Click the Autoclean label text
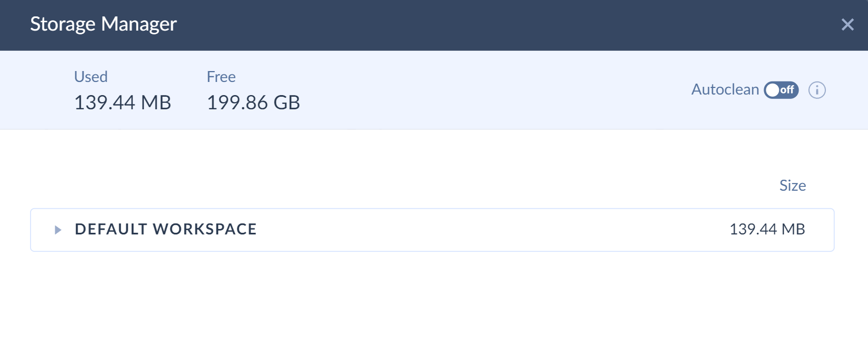The height and width of the screenshot is (347, 868). 725,90
